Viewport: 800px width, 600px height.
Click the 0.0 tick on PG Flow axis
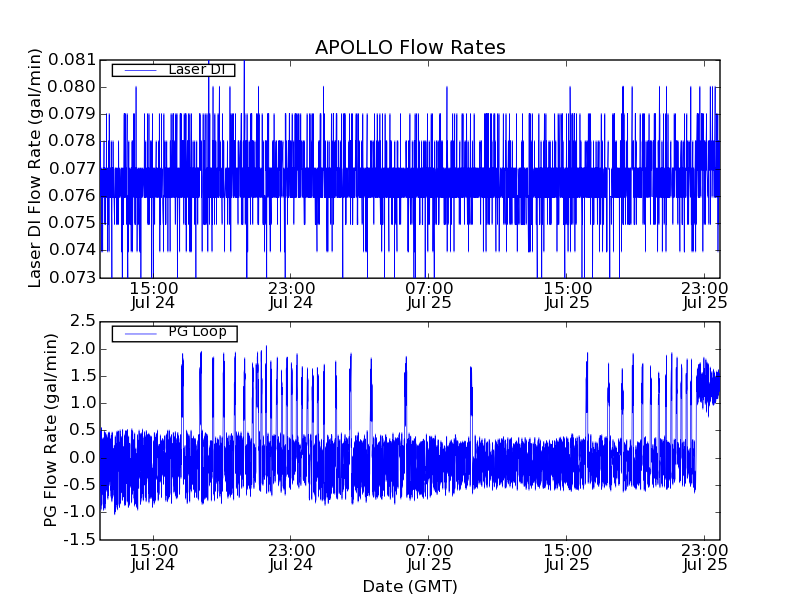tap(83, 457)
